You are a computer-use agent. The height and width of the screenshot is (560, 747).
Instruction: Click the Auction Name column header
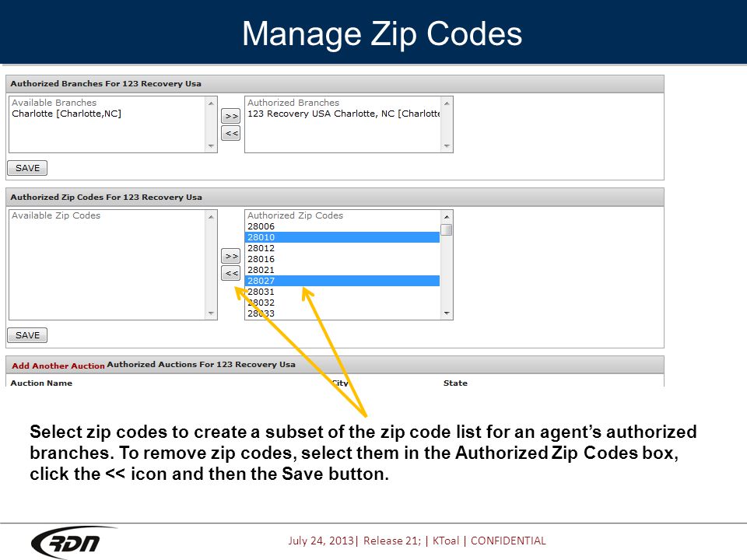click(41, 383)
